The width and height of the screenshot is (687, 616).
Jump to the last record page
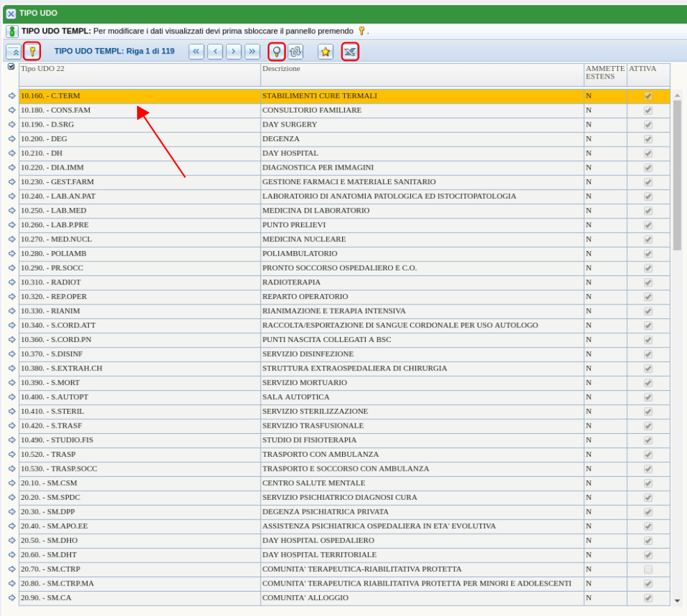point(252,51)
